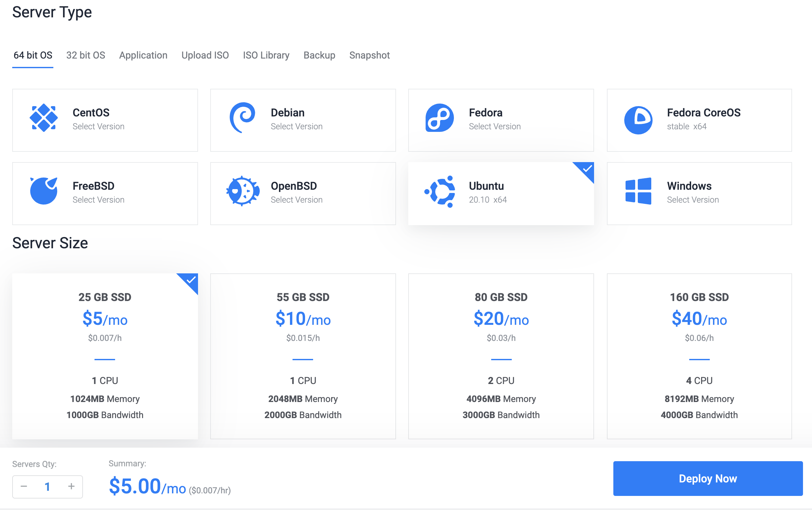Click the 3000GB Bandwidth text

tap(501, 415)
